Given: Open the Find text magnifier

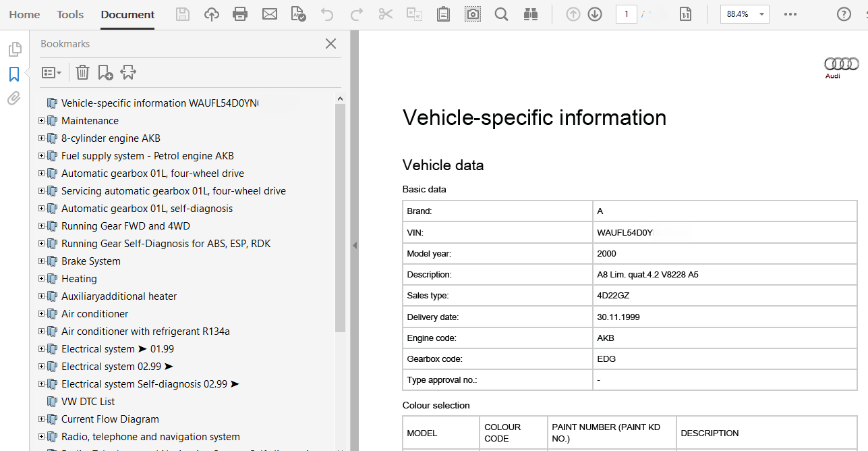Looking at the screenshot, I should (501, 14).
